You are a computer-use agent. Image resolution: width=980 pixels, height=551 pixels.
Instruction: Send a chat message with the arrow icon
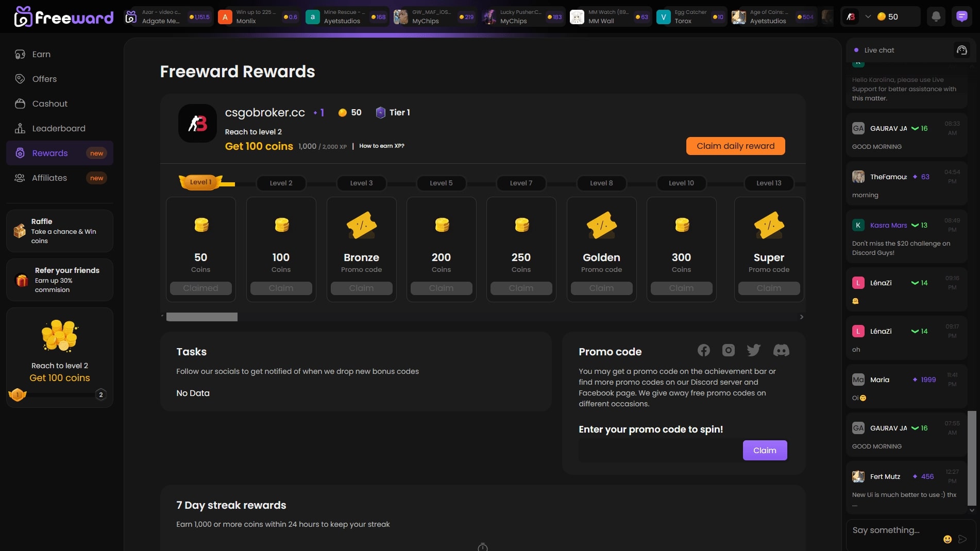[963, 539]
